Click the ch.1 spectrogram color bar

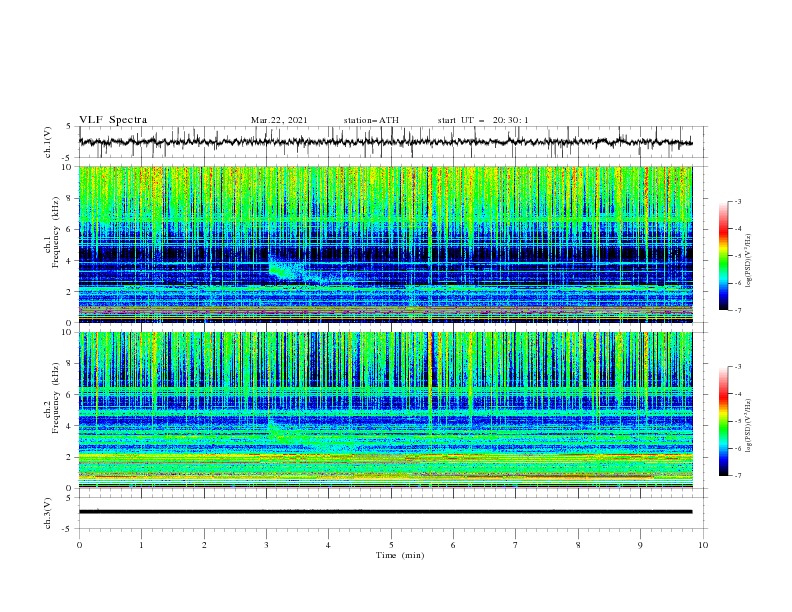724,256
